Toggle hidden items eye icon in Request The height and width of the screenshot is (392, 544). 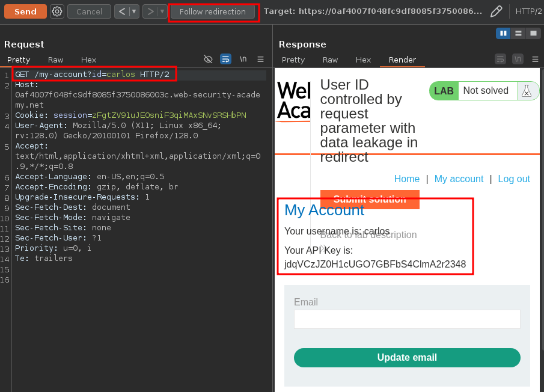(208, 59)
